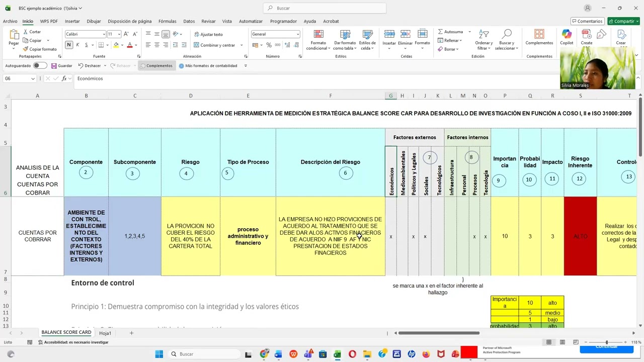Select the cell containing 1,2,3,4,5
644x362 pixels.
[135, 236]
